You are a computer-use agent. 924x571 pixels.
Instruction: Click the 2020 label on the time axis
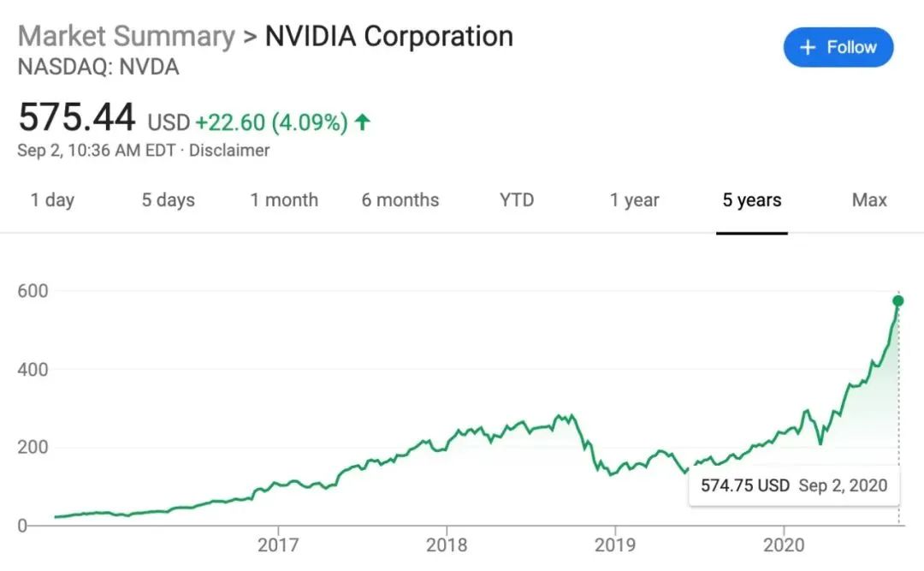coord(783,544)
